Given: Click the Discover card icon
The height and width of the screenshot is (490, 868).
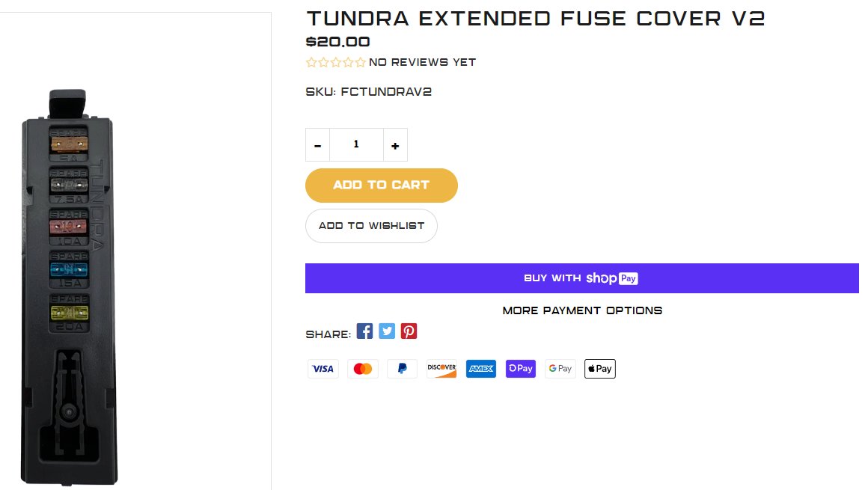Looking at the screenshot, I should [x=441, y=369].
